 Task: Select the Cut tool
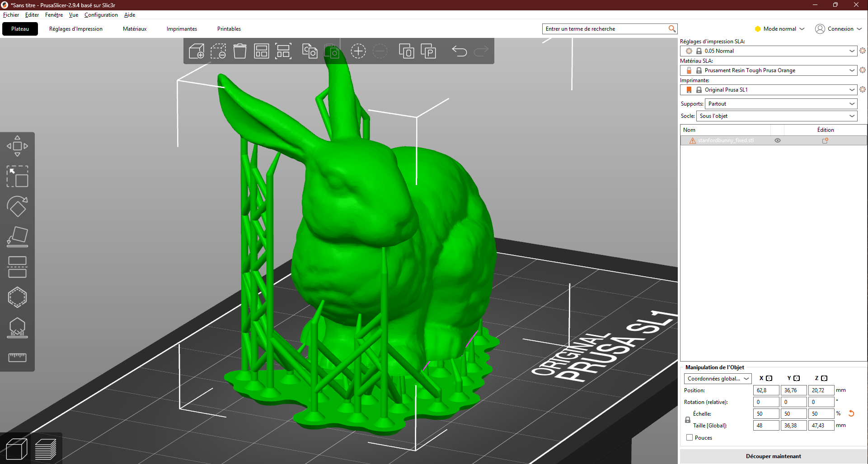[x=17, y=267]
